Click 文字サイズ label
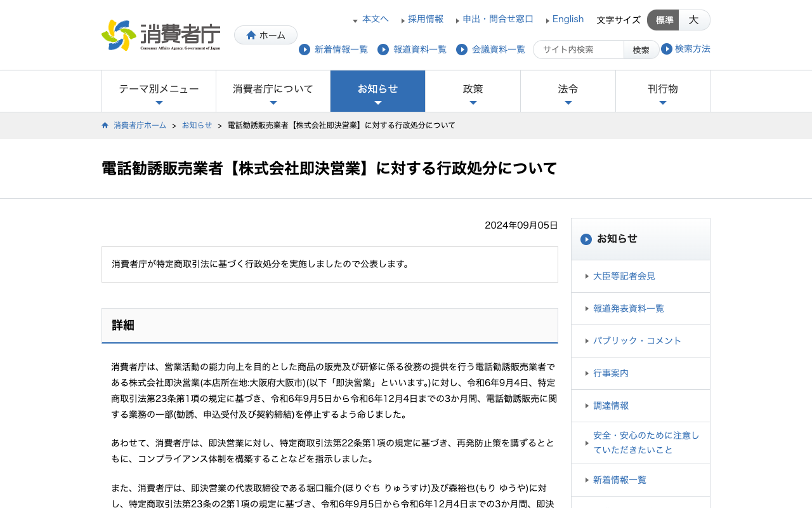Viewport: 812px width, 508px height. point(619,20)
